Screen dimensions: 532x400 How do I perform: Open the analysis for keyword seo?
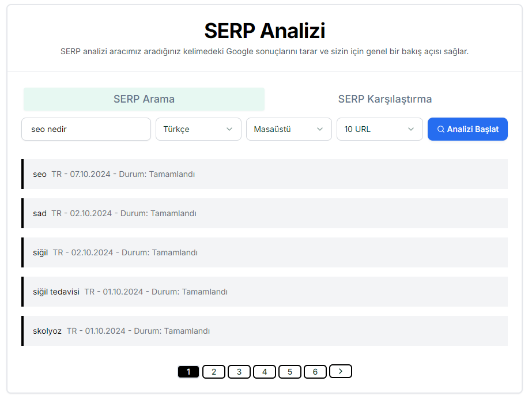coord(265,174)
